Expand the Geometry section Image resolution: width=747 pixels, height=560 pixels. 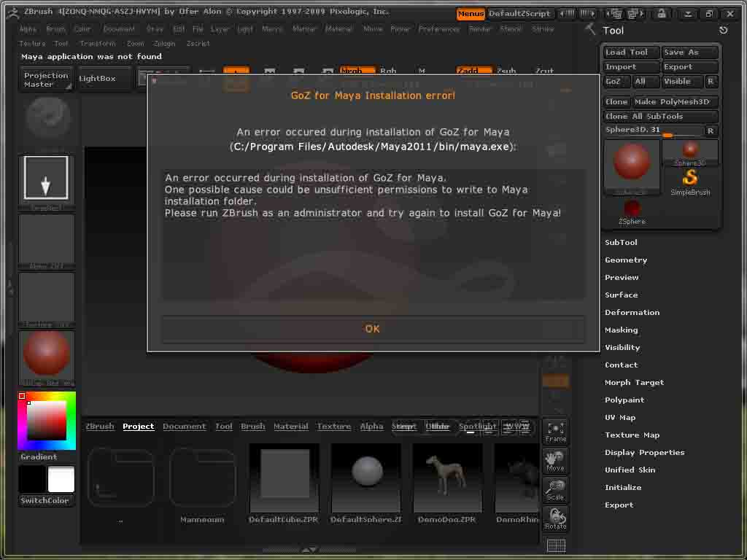pos(626,260)
